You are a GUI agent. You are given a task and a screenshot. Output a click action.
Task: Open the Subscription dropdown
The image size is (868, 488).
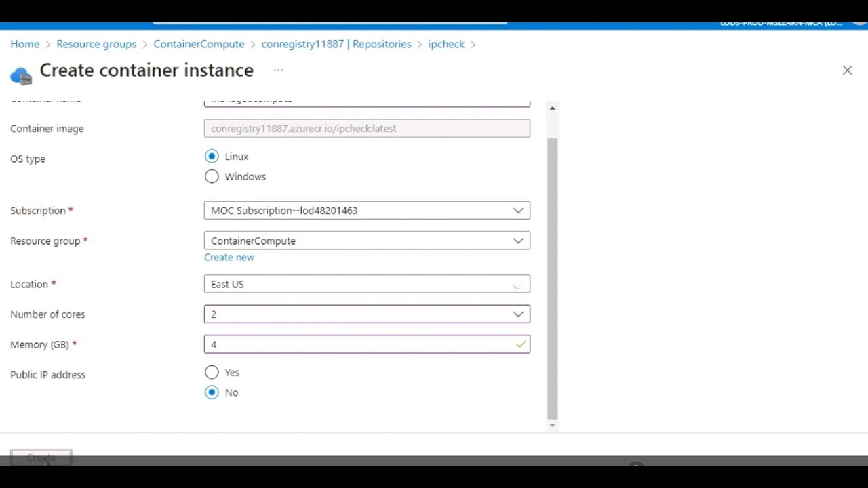click(x=367, y=211)
